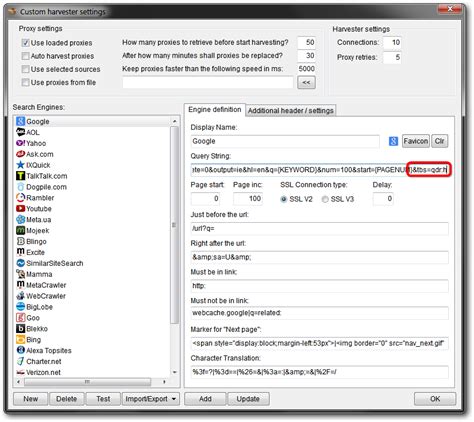
Task: Click the Bing engine icon
Action: tap(20, 340)
